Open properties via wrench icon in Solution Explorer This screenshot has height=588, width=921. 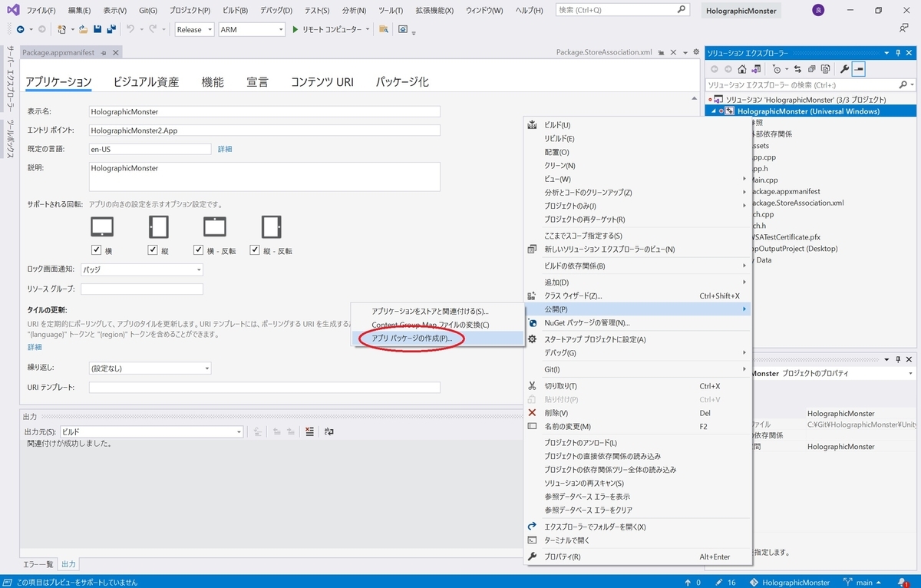[x=845, y=69]
